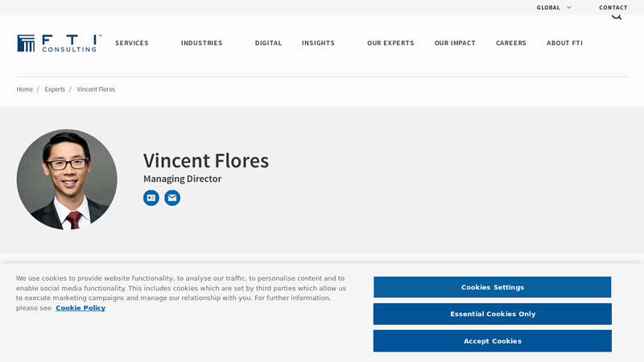Open the Cookie Policy link
This screenshot has width=644, height=362.
tap(80, 308)
